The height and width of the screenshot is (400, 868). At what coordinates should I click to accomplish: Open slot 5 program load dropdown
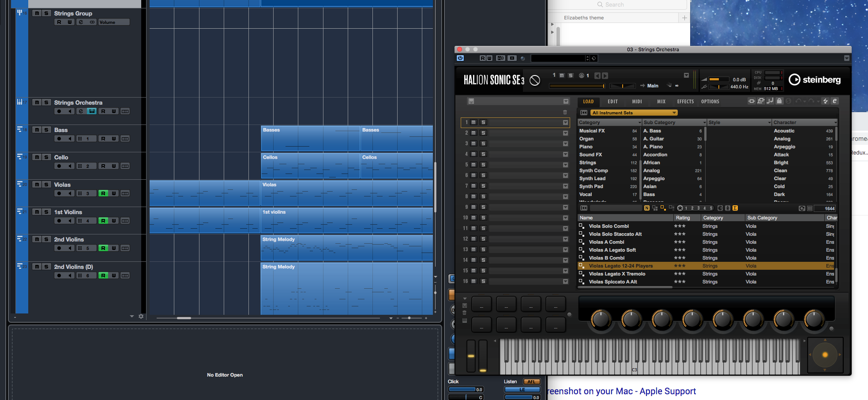565,165
